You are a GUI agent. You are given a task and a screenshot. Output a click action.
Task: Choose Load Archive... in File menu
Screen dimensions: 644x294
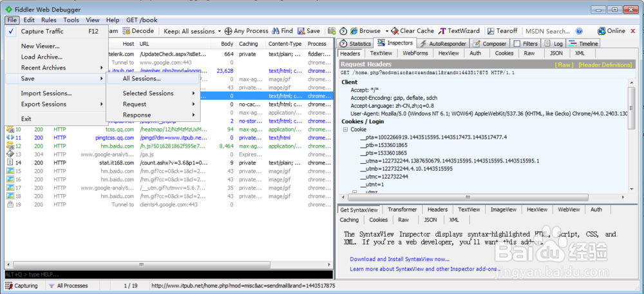[57, 57]
